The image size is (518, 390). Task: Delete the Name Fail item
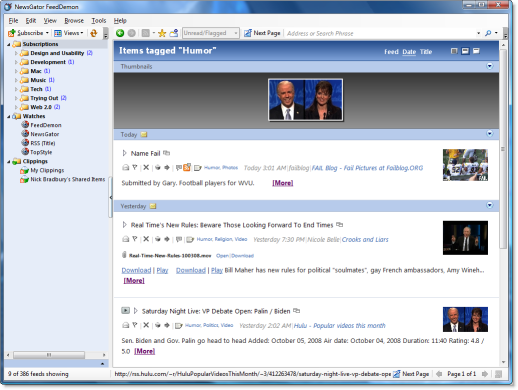tap(146, 167)
